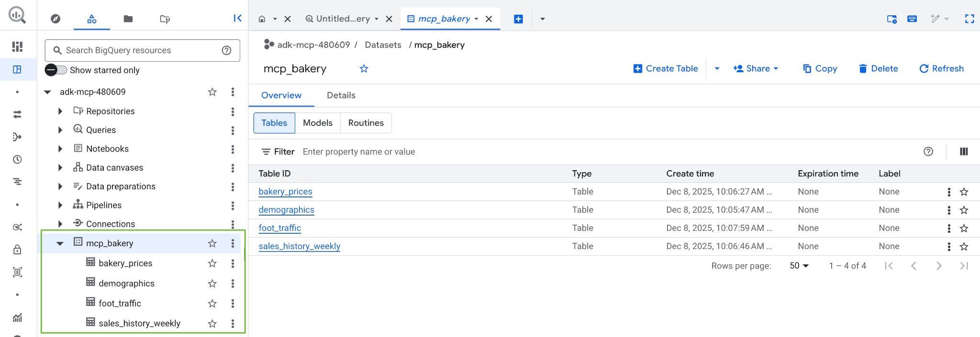Open the Share dropdown menu
Image resolution: width=980 pixels, height=337 pixels.
pos(756,69)
